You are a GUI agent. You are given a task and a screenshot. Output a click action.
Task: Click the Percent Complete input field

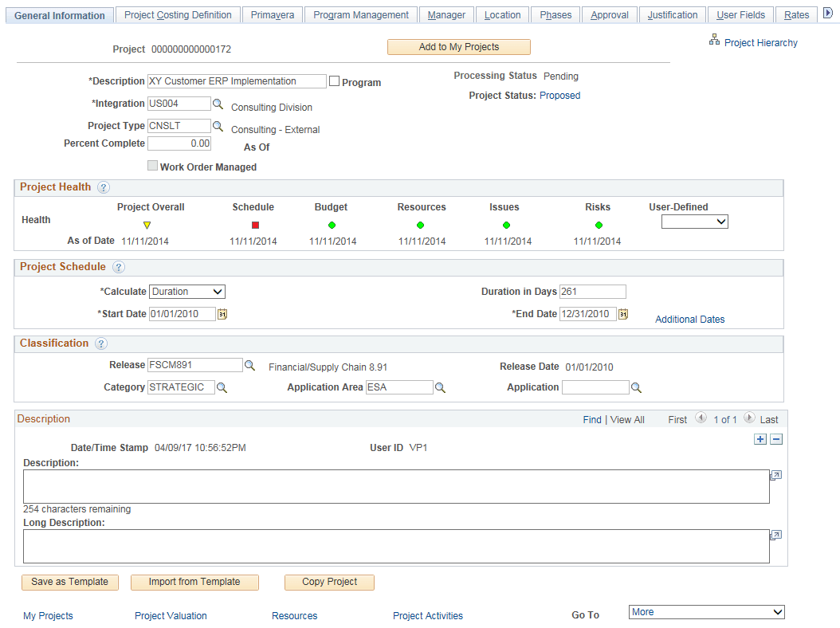[179, 143]
